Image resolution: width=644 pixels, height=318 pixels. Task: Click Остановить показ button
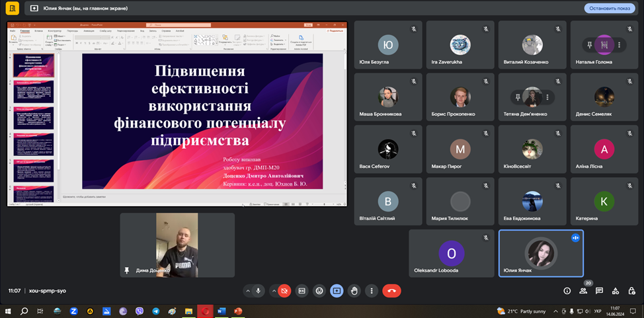pos(610,8)
